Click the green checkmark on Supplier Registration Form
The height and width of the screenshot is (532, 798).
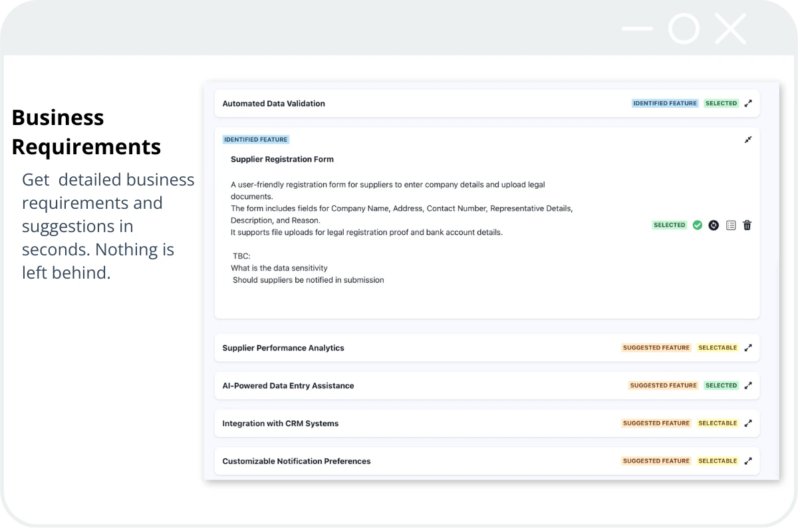(x=697, y=225)
